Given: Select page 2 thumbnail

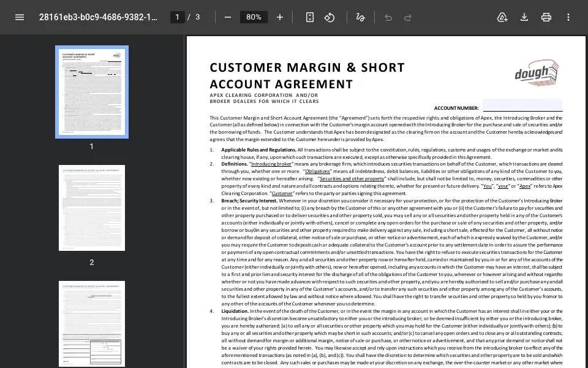Looking at the screenshot, I should (x=92, y=208).
